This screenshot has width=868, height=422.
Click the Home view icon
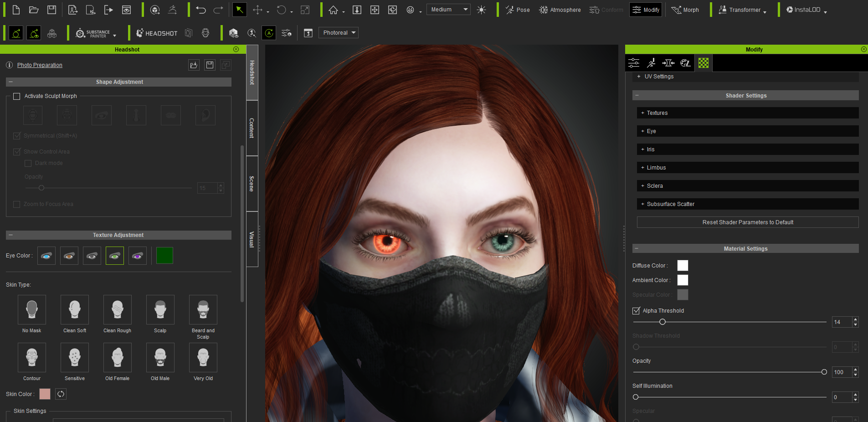(x=334, y=10)
